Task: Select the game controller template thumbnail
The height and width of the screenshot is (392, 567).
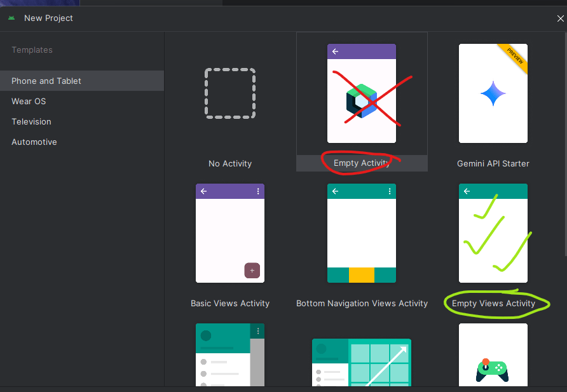Action: click(493, 355)
